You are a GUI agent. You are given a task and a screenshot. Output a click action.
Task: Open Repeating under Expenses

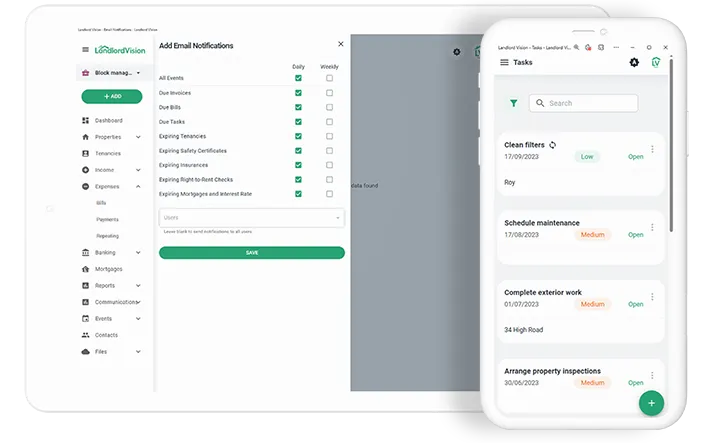point(107,236)
